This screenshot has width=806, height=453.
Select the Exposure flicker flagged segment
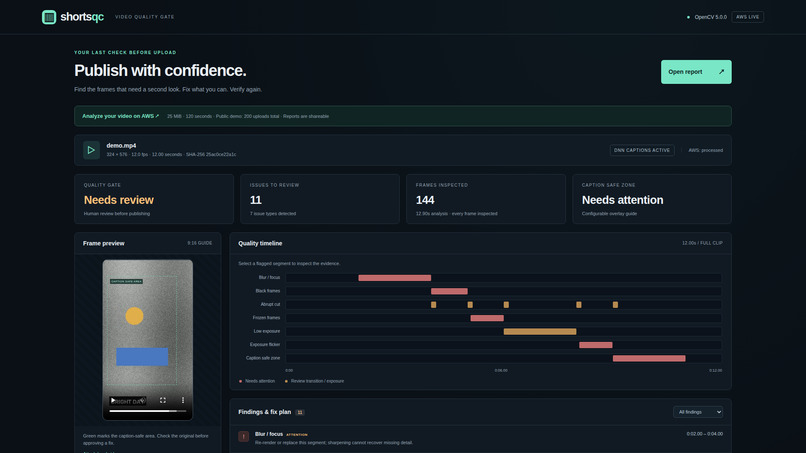click(x=596, y=345)
